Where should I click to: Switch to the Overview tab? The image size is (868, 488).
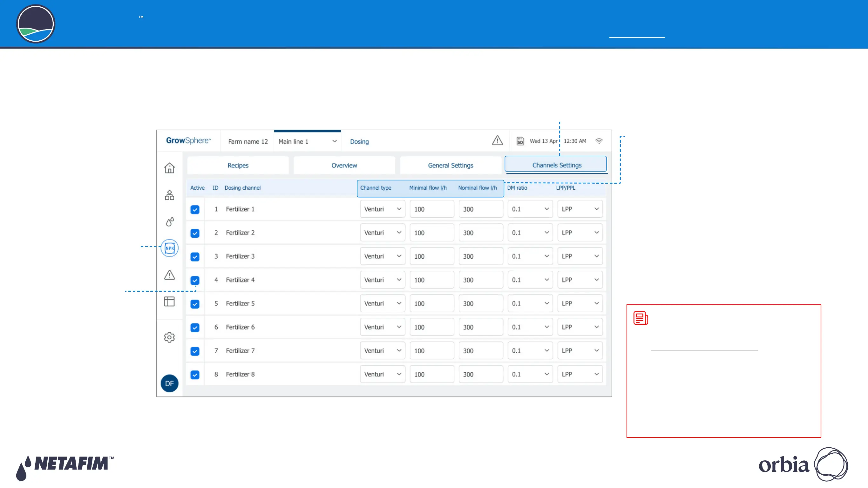pos(344,165)
